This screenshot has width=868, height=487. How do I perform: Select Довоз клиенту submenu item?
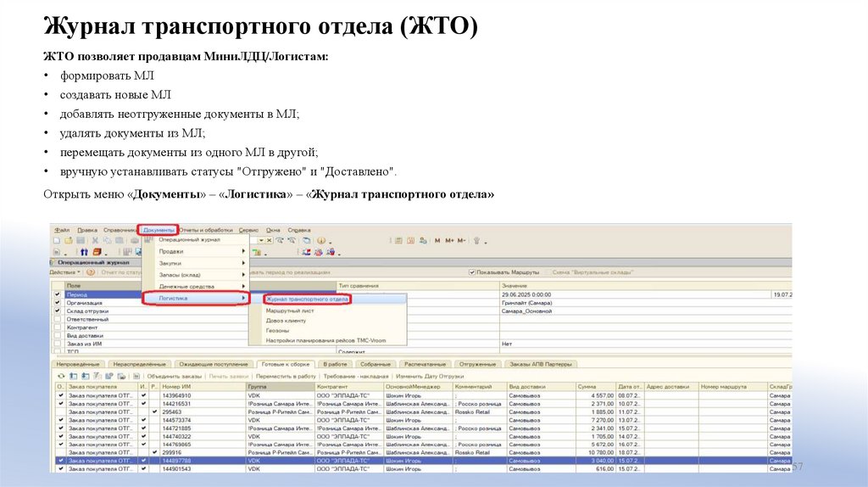coord(286,321)
